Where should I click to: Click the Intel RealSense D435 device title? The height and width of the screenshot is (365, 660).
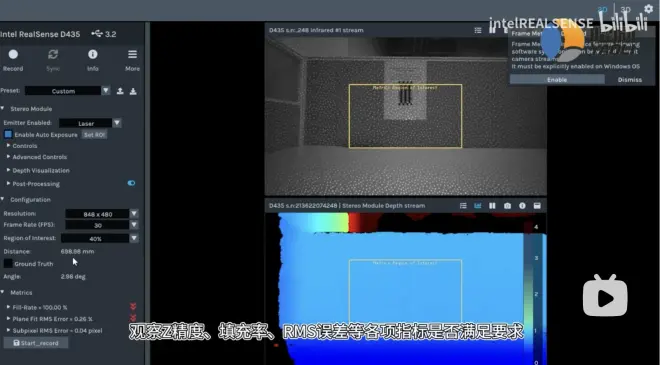[40, 34]
